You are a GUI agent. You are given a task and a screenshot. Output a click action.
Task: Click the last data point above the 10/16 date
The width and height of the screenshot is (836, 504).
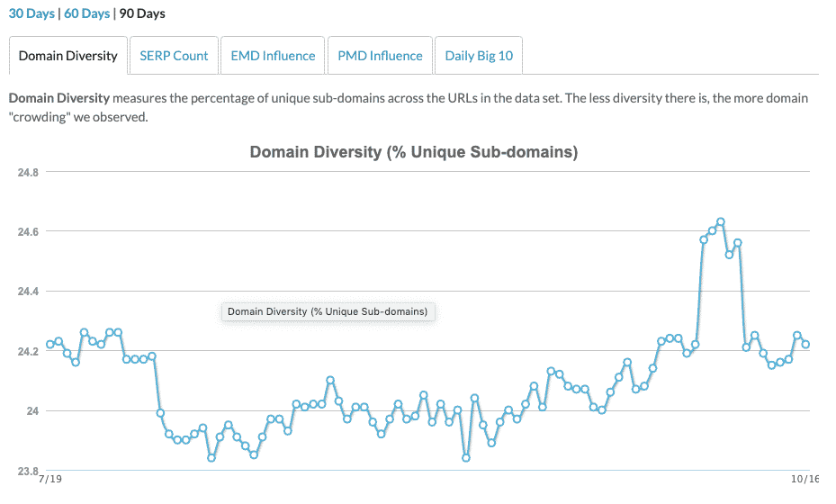pyautogui.click(x=805, y=344)
